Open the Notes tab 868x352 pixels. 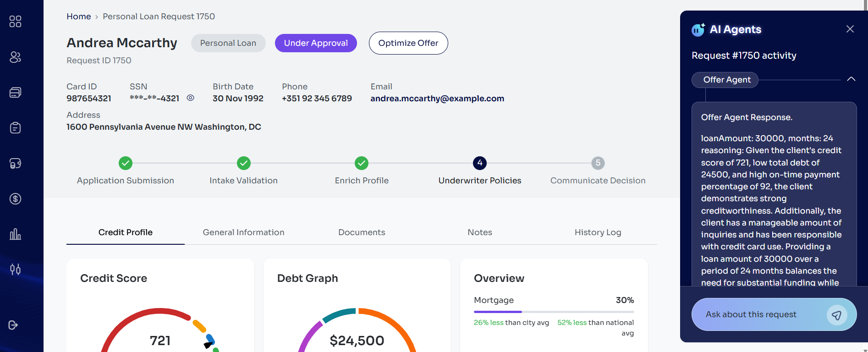(480, 232)
